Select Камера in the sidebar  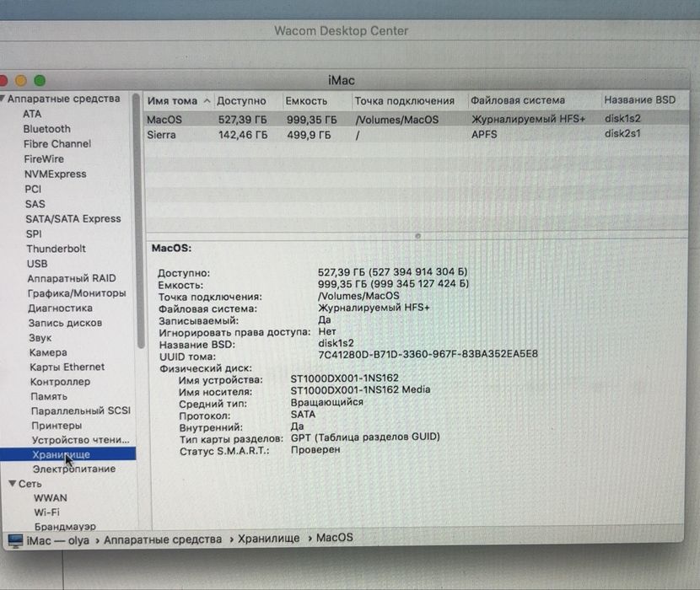click(48, 352)
